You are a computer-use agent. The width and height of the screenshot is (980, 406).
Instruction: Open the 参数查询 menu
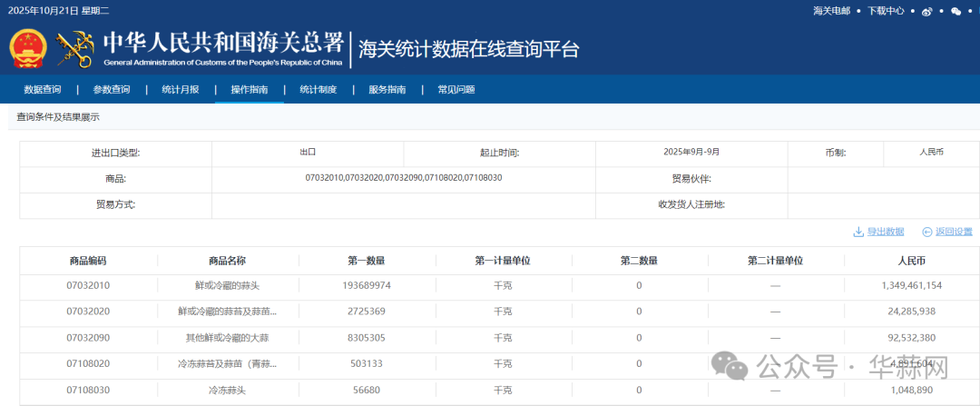(112, 90)
